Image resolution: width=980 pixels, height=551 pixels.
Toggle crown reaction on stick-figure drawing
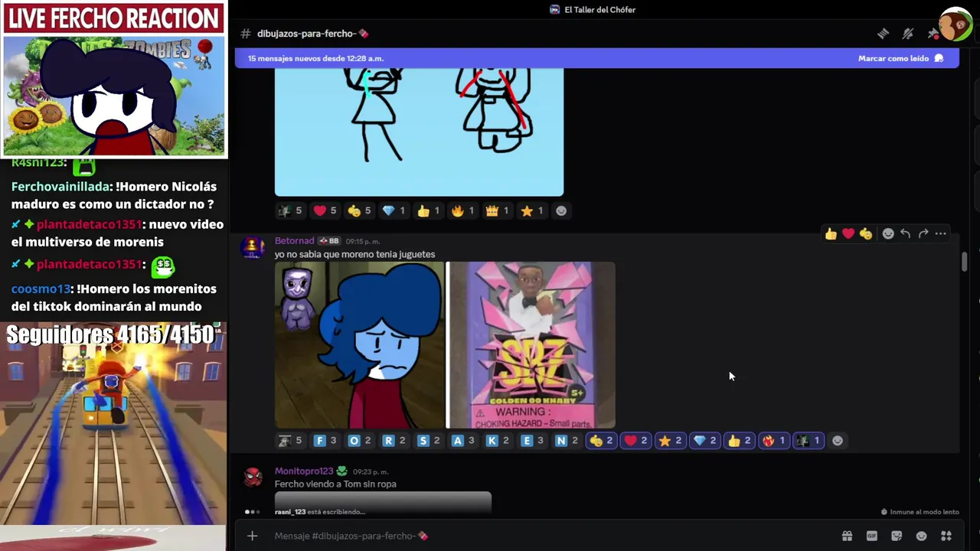(497, 210)
